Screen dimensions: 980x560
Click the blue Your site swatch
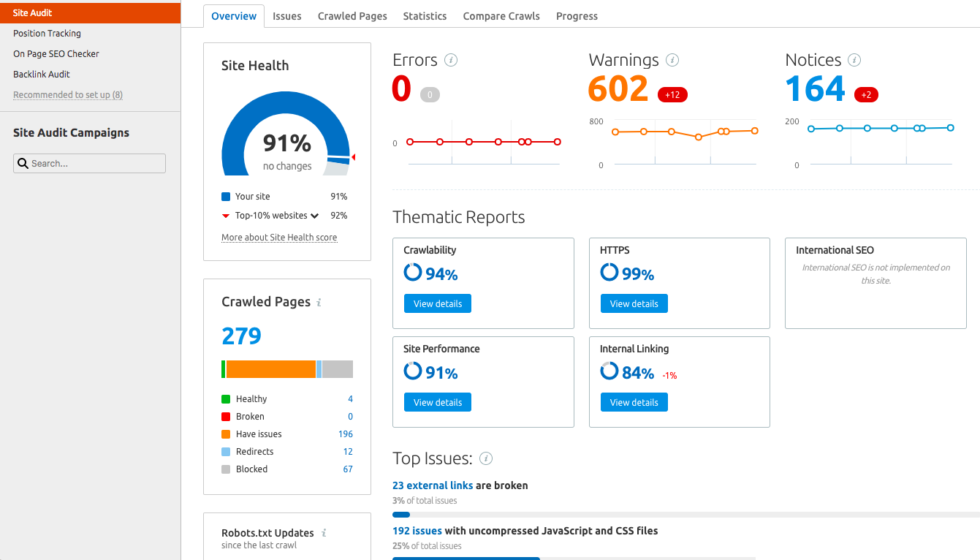pyautogui.click(x=226, y=197)
